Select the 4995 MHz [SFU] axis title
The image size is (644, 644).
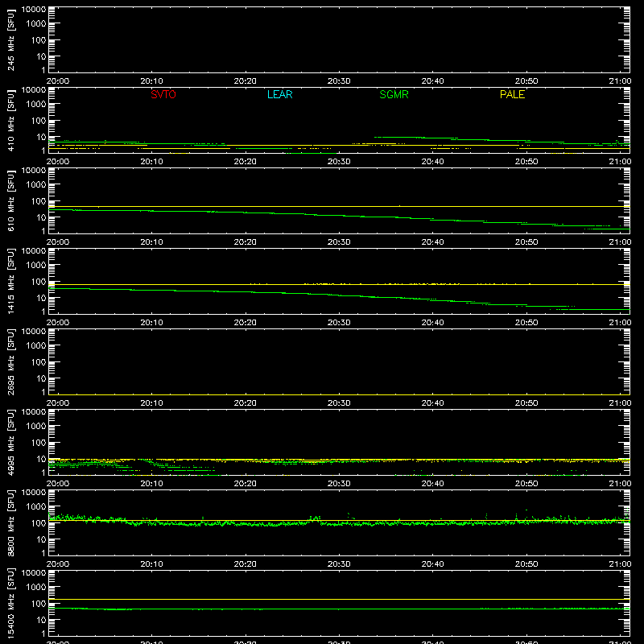10,442
